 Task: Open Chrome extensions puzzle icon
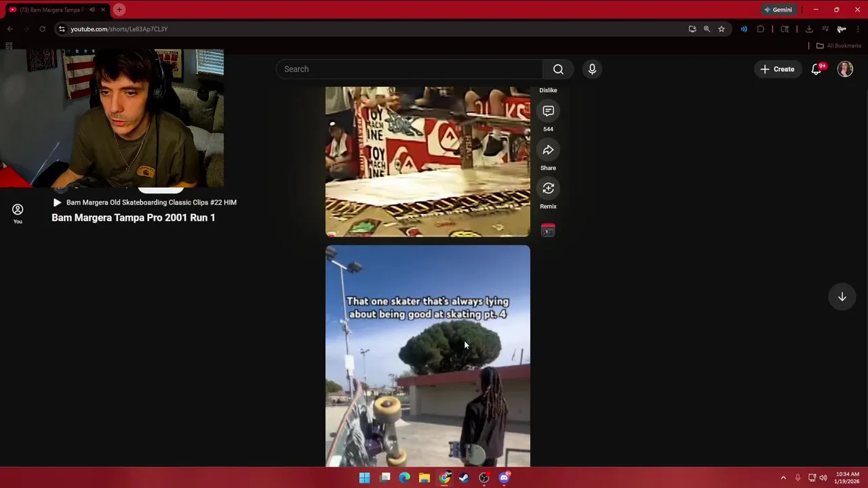click(760, 29)
